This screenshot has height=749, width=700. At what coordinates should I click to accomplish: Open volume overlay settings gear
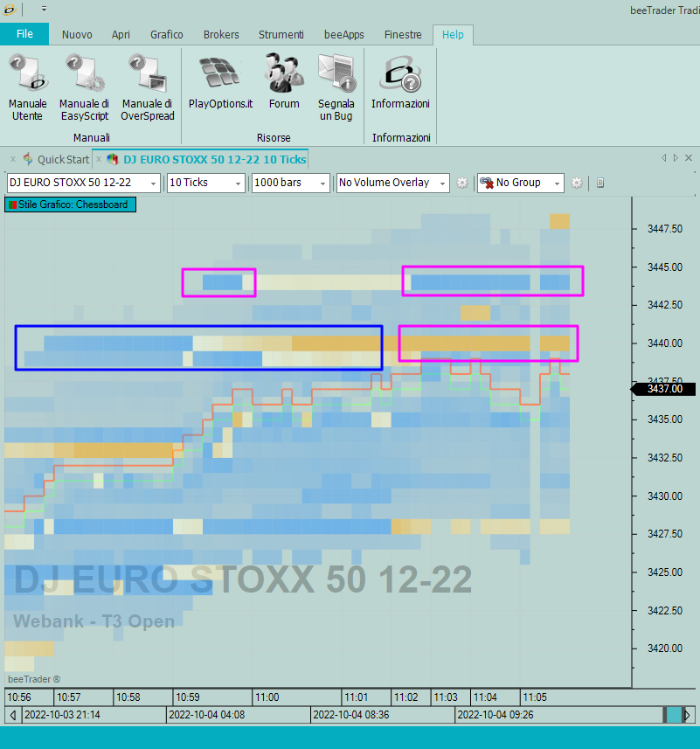462,183
